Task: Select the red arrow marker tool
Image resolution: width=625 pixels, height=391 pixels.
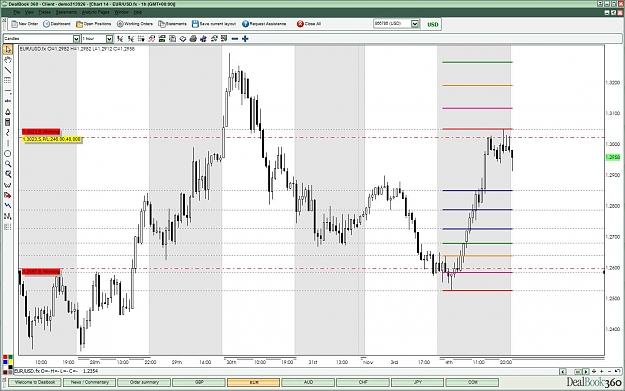Action: pos(8,195)
